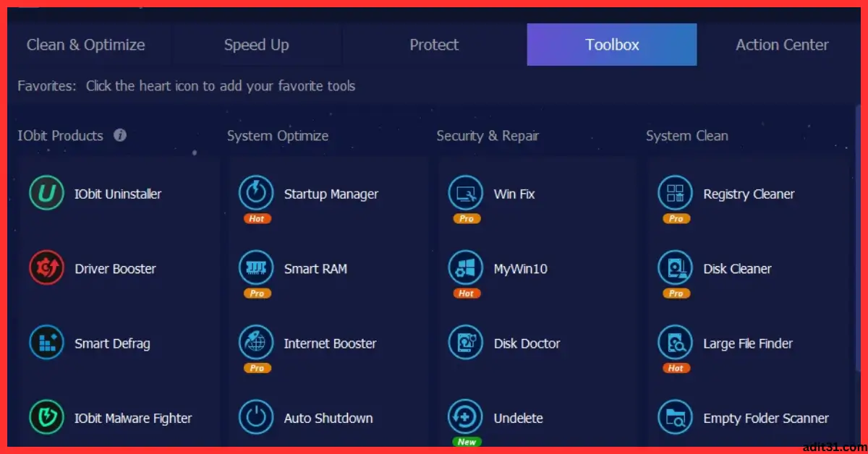The height and width of the screenshot is (454, 868).
Task: Click the MyWin10 label
Action: (x=520, y=269)
